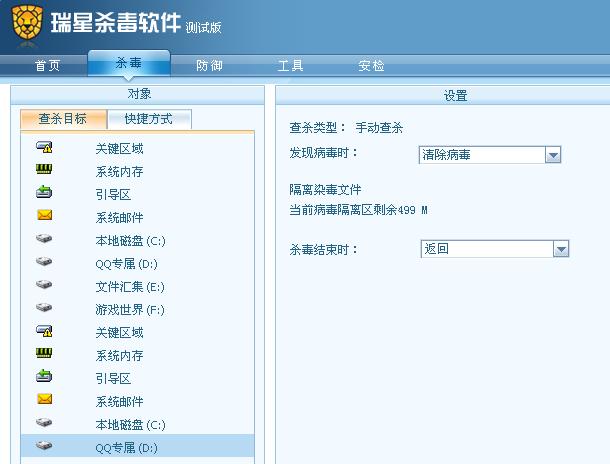Image resolution: width=610 pixels, height=464 pixels.
Task: Select the first 本地磁盘 (C:) entry
Action: pyautogui.click(x=130, y=241)
